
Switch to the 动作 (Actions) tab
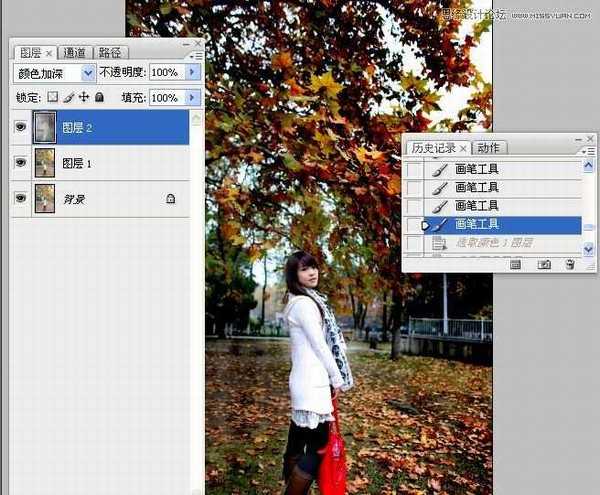tap(489, 148)
